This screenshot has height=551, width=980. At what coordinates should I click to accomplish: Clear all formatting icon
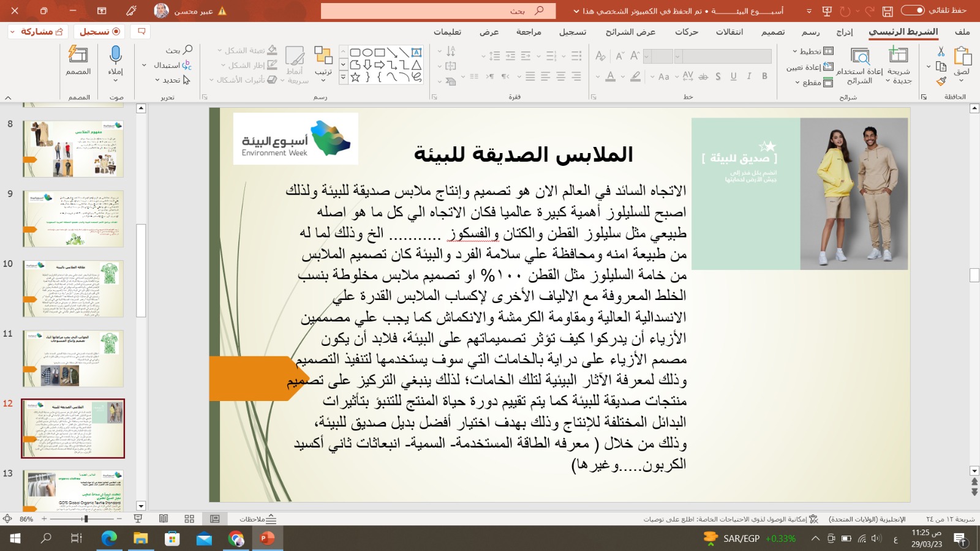tap(600, 56)
